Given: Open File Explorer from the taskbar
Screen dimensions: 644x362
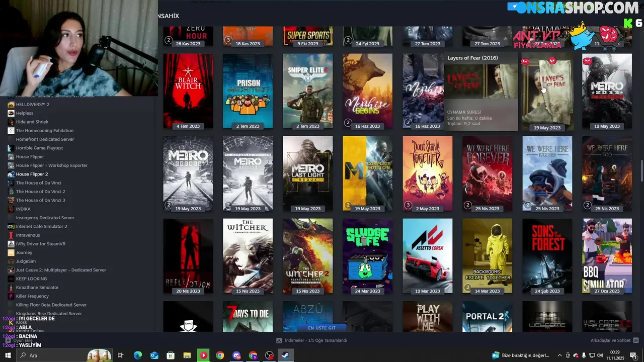Looking at the screenshot, I should click(x=187, y=355).
